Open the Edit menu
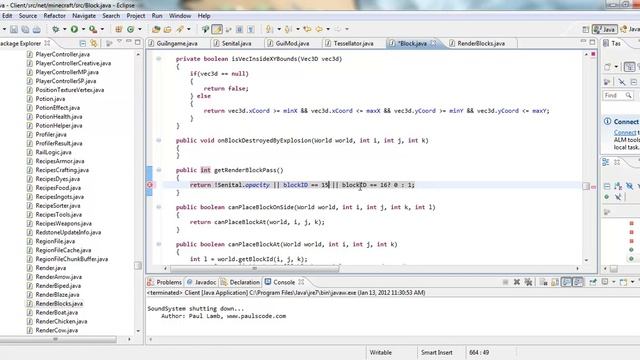 click(7, 16)
